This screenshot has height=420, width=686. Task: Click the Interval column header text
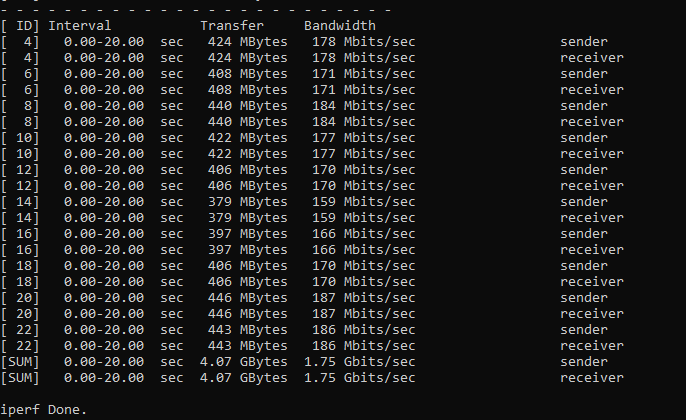click(80, 25)
